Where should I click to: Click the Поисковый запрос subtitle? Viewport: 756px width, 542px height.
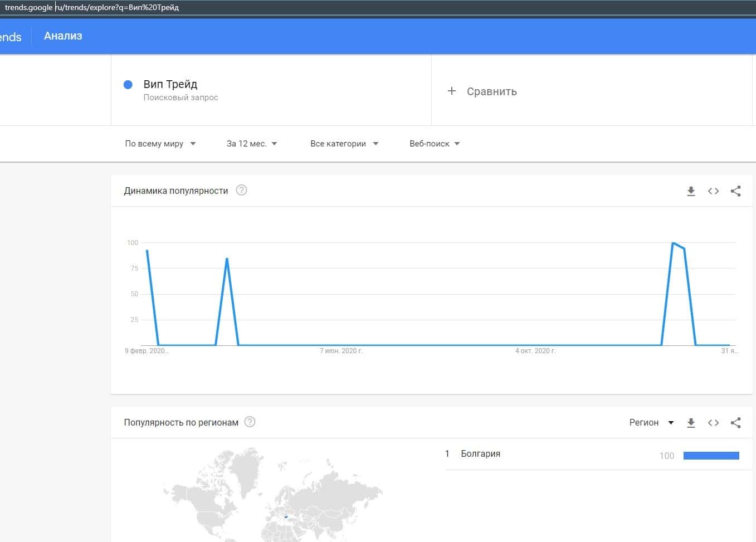(x=181, y=97)
